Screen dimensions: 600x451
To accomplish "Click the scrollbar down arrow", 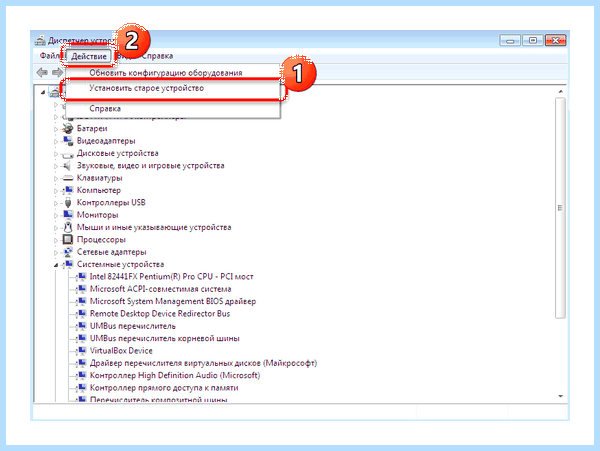I will [x=560, y=396].
